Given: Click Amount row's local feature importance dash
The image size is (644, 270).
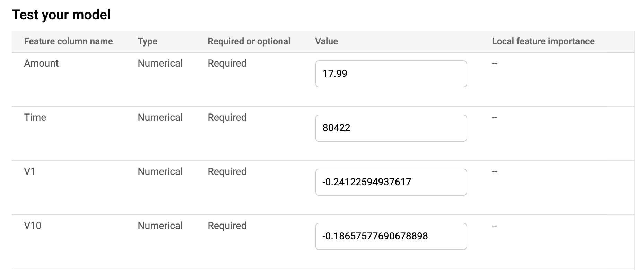Looking at the screenshot, I should tap(495, 64).
